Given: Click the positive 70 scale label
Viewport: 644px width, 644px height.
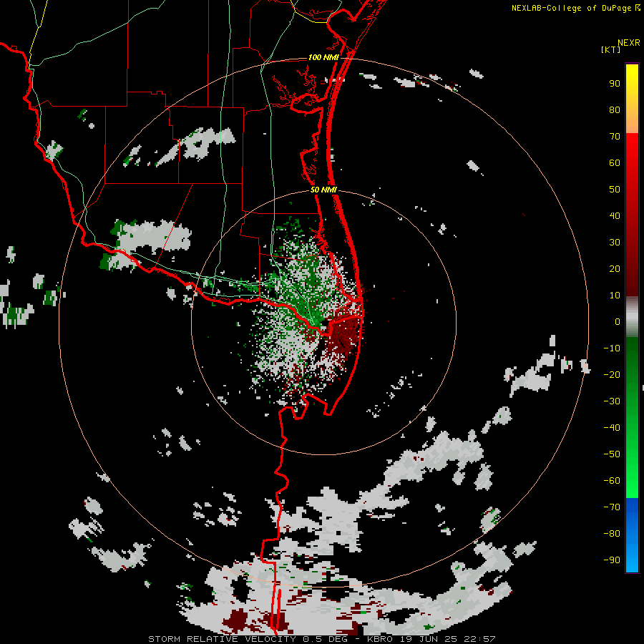Looking at the screenshot, I should tap(615, 137).
